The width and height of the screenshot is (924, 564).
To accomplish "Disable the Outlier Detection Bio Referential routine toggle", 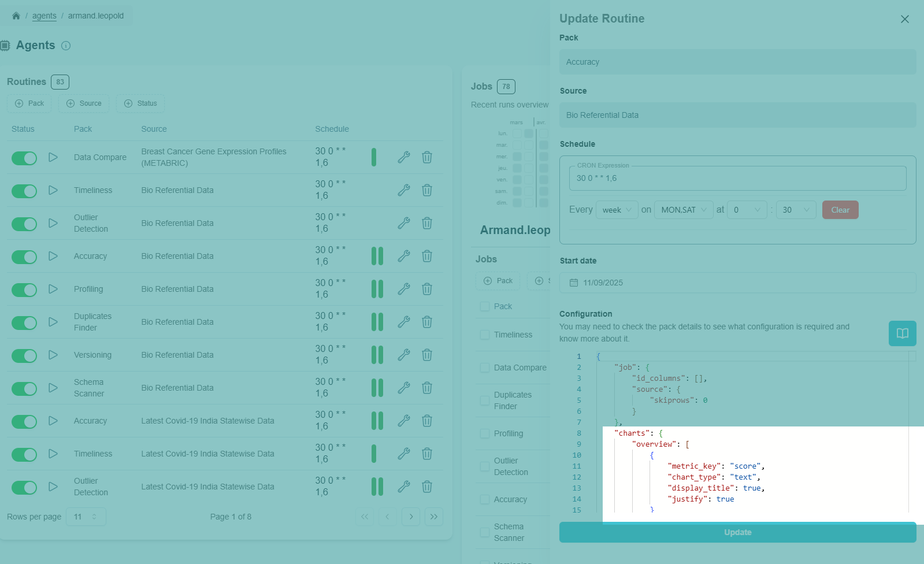I will pos(24,224).
